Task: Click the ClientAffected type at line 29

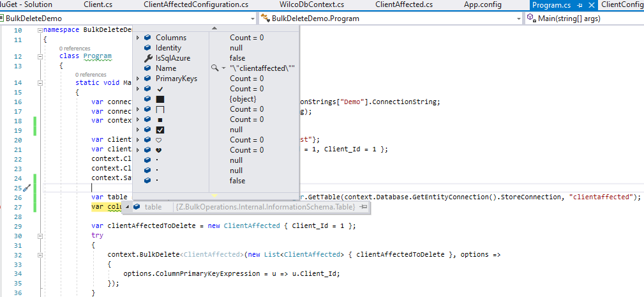Action: [251, 225]
